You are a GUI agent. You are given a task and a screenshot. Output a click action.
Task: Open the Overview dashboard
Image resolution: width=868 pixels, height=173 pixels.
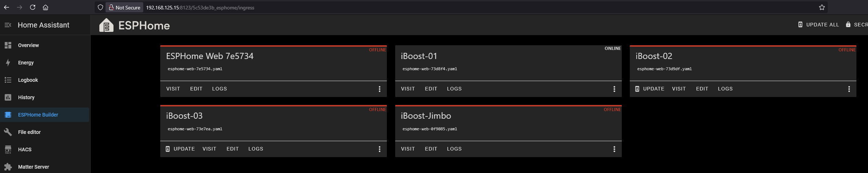[45, 45]
